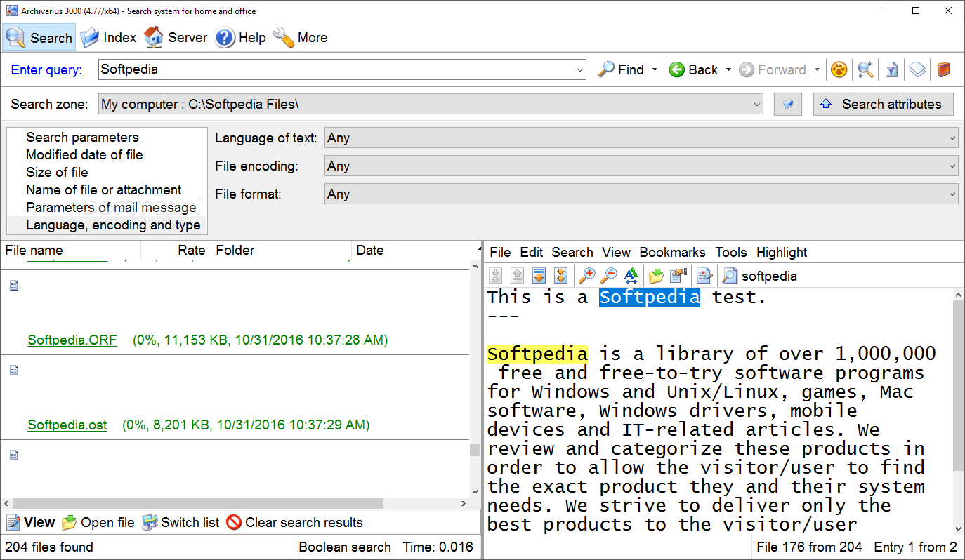Click the document icon above Softpedia.ORF
Image resolution: width=965 pixels, height=560 pixels.
13,285
